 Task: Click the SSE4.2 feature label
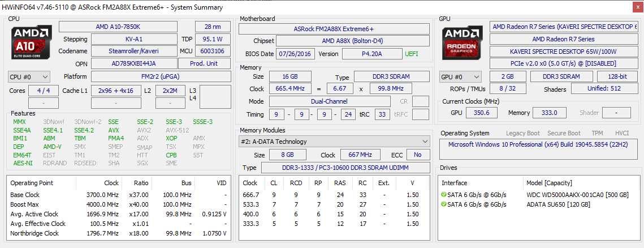coord(84,130)
